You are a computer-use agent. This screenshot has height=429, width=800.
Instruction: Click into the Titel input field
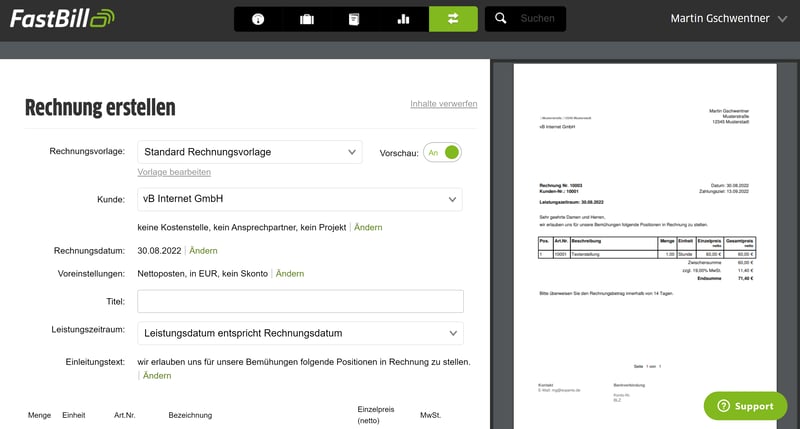[x=300, y=301]
